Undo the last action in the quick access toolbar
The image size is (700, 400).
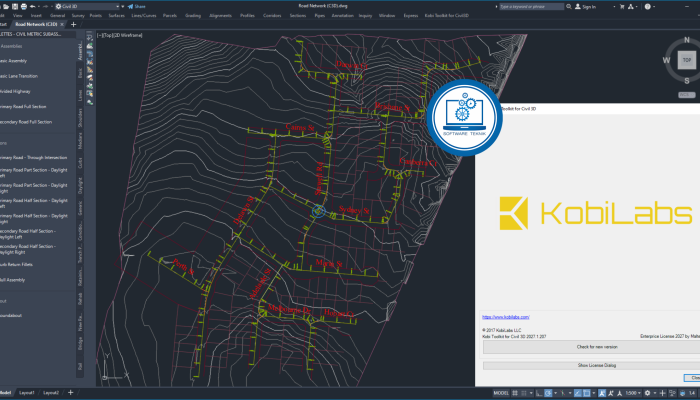33,6
